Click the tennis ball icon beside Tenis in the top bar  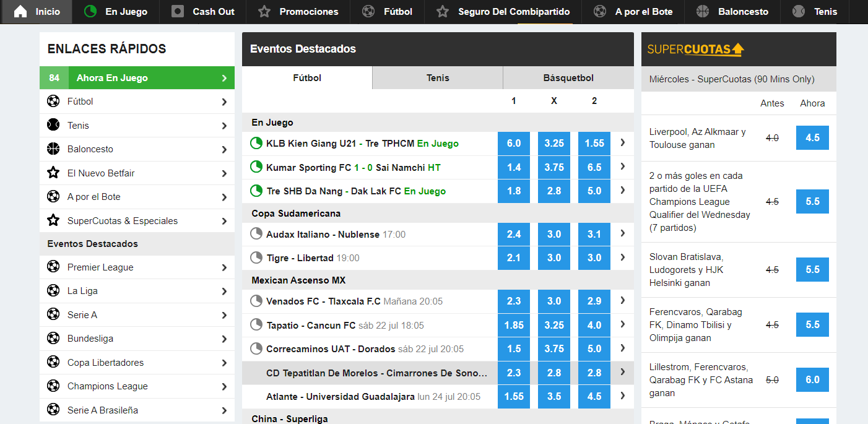point(799,11)
